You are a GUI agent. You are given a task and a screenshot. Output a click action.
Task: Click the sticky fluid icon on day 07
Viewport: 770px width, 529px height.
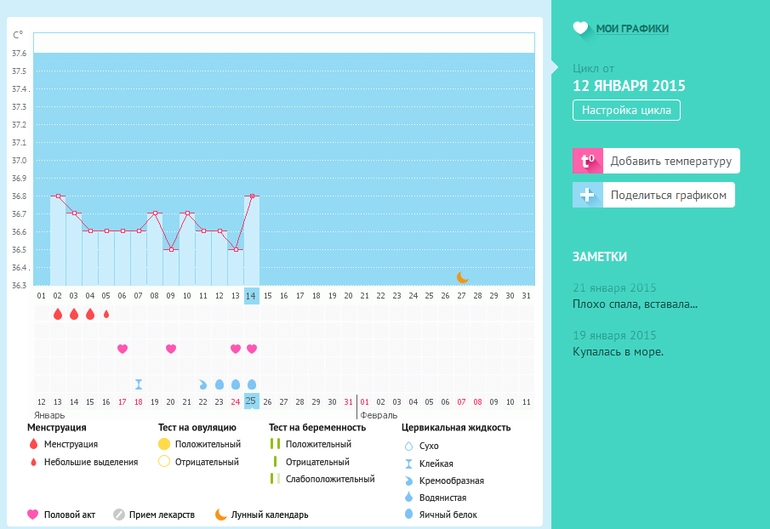coord(138,384)
